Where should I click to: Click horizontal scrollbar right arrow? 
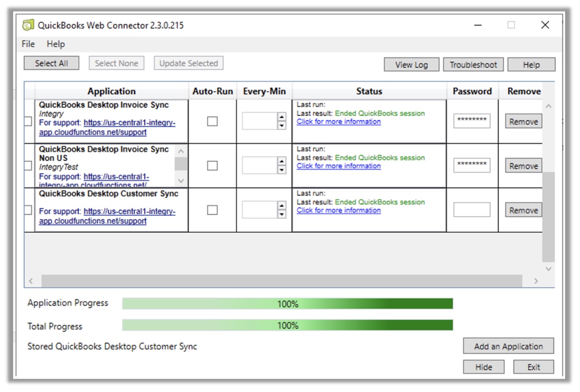click(x=535, y=281)
